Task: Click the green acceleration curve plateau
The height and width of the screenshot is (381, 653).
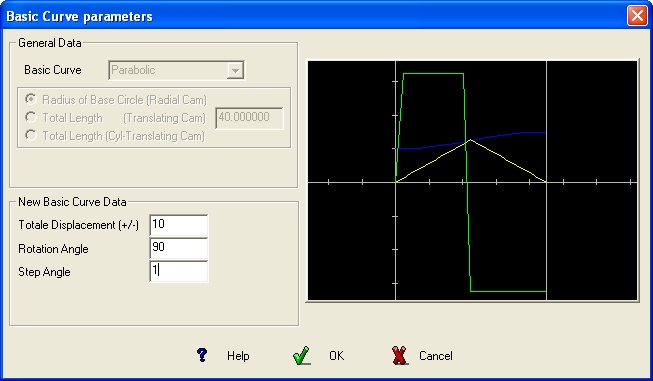Action: click(433, 74)
